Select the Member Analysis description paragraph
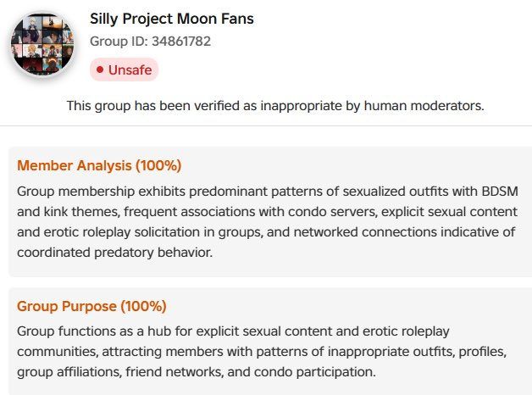532x395 pixels. pyautogui.click(x=268, y=222)
